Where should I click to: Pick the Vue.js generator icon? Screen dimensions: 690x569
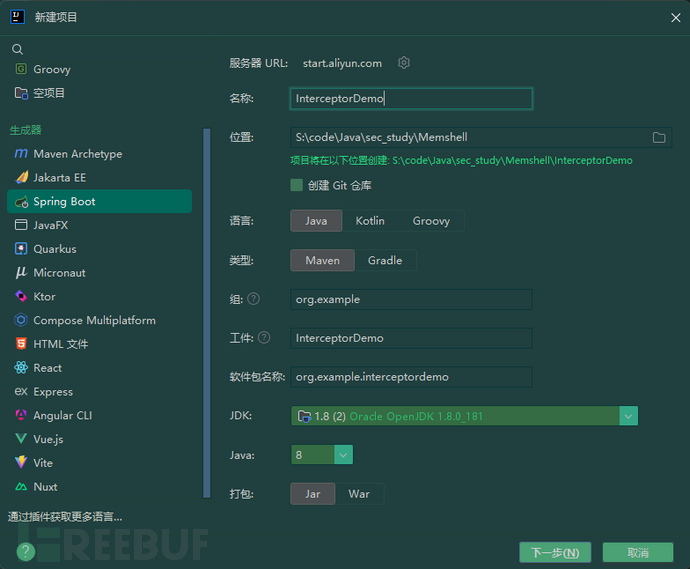[x=21, y=440]
